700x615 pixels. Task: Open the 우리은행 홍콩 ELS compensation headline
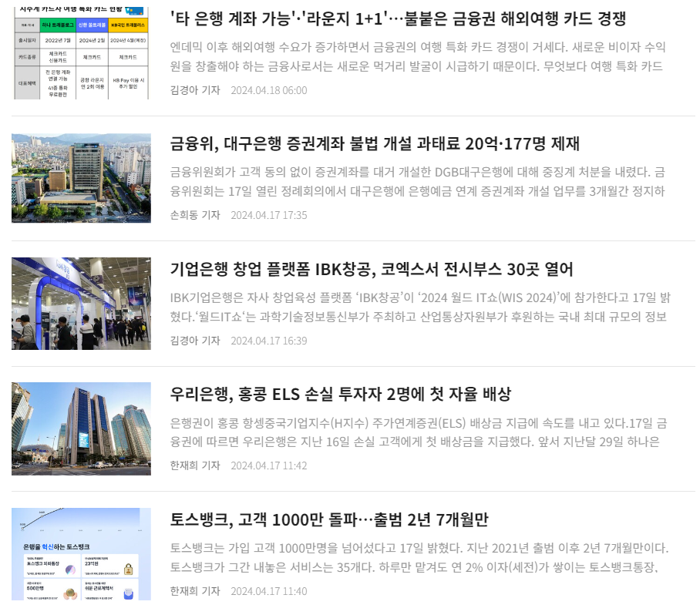click(x=341, y=394)
